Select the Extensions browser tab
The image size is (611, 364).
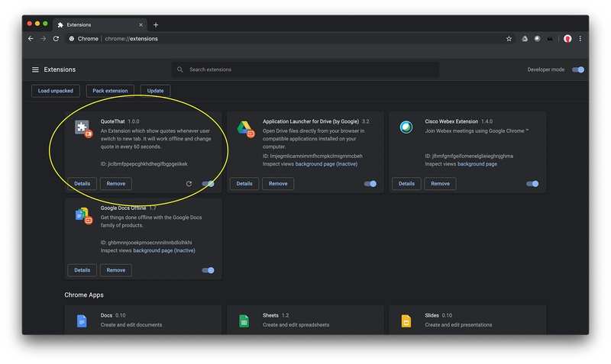pyautogui.click(x=100, y=24)
